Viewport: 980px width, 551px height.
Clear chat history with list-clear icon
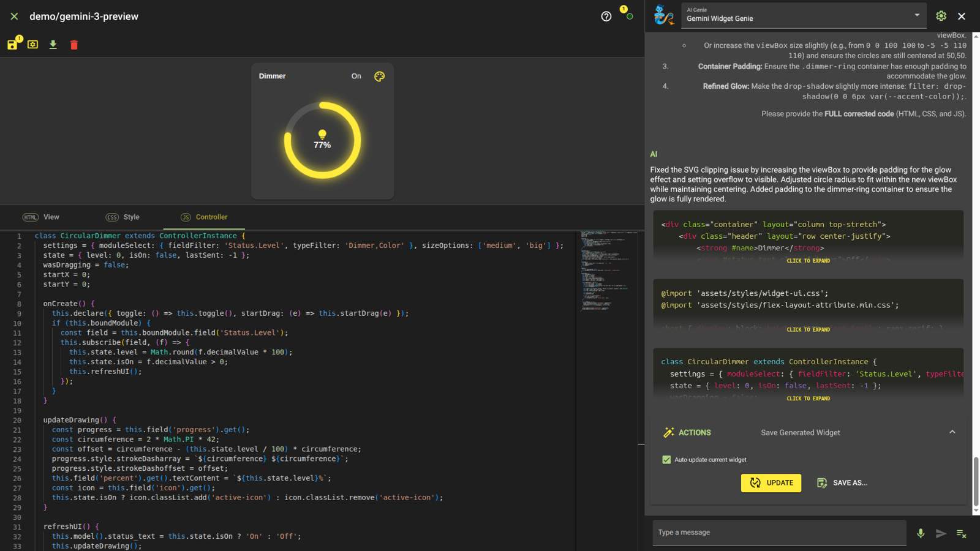[x=961, y=534]
